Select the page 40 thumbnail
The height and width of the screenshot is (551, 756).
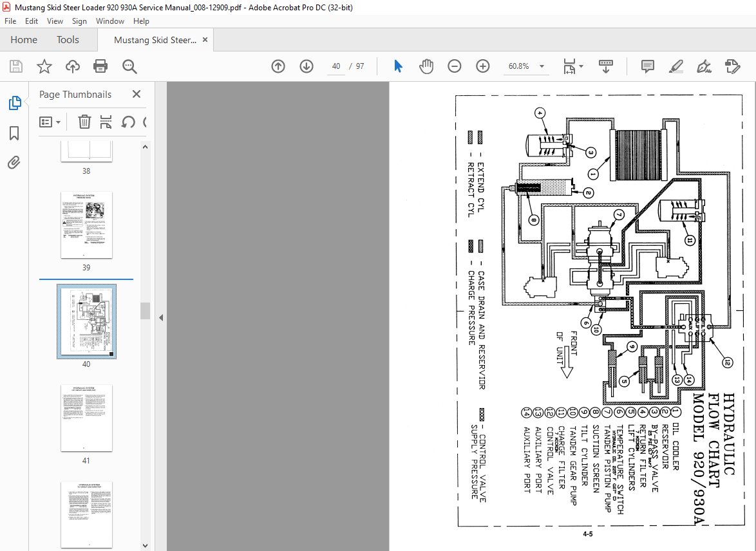(x=86, y=321)
